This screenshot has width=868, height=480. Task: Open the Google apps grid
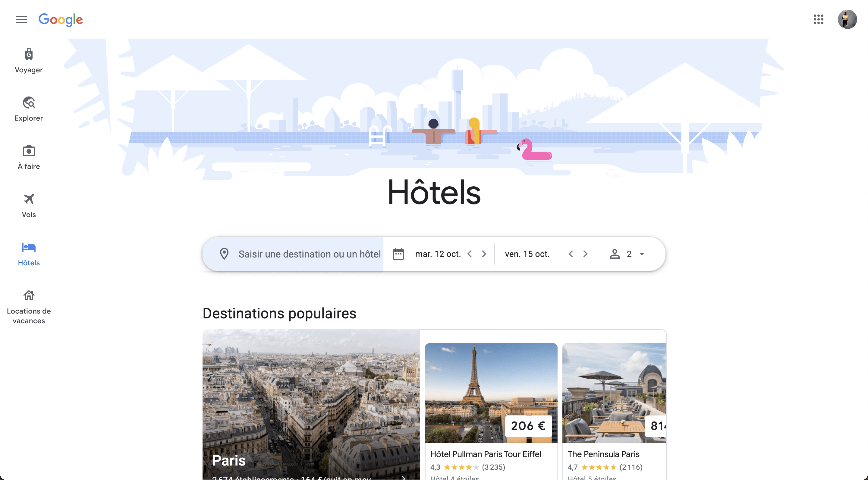point(818,19)
